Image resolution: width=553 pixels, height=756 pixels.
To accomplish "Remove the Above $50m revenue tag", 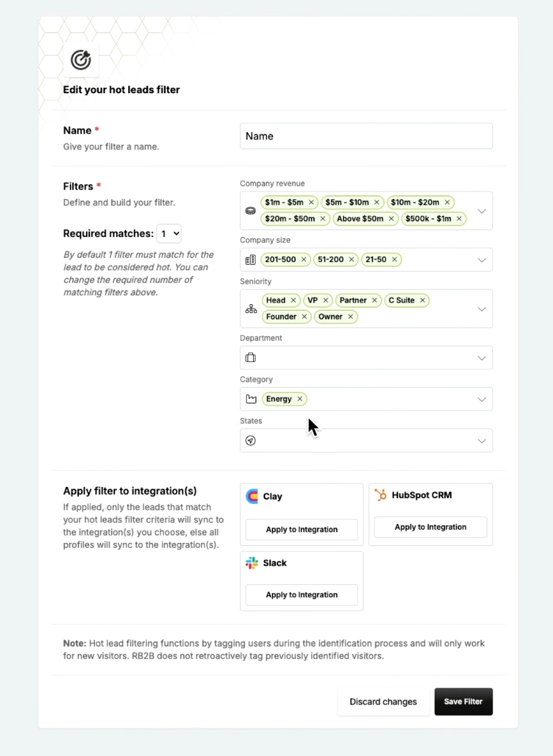I will 391,219.
